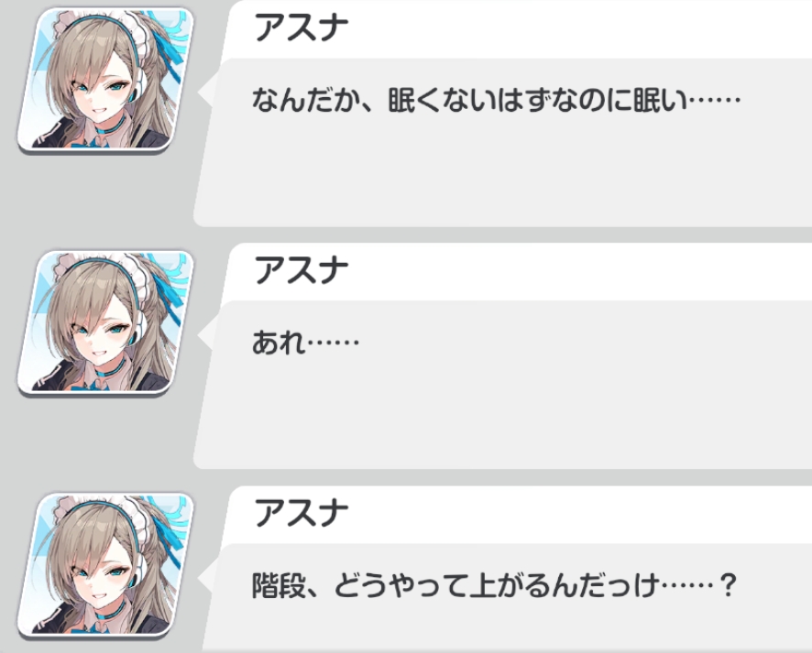Click the white header bar right of the second アスナ
Screen dimensions: 812x653
tap(580, 271)
